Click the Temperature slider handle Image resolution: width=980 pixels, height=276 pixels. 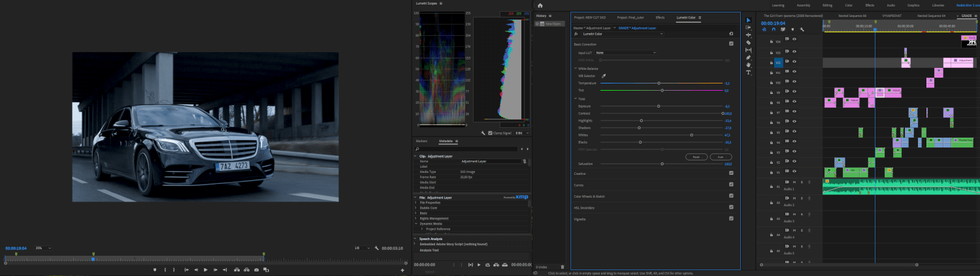pyautogui.click(x=659, y=83)
